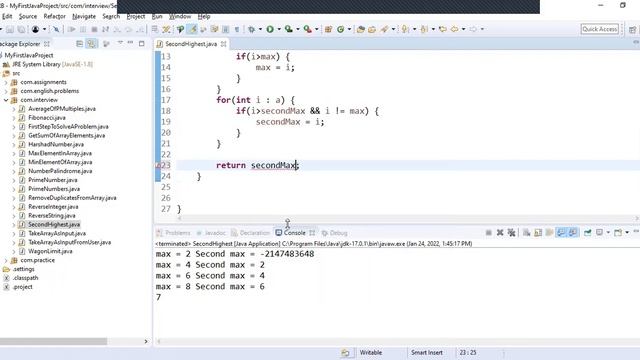Viewport: 640px width, 360px height.
Task: Collapse the com.interview package
Action: point(6,100)
